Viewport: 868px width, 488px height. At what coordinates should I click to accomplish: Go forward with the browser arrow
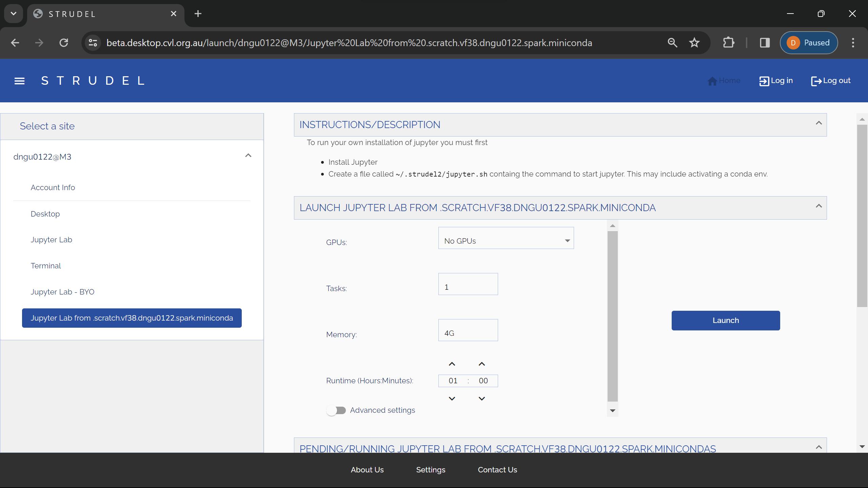[x=39, y=43]
